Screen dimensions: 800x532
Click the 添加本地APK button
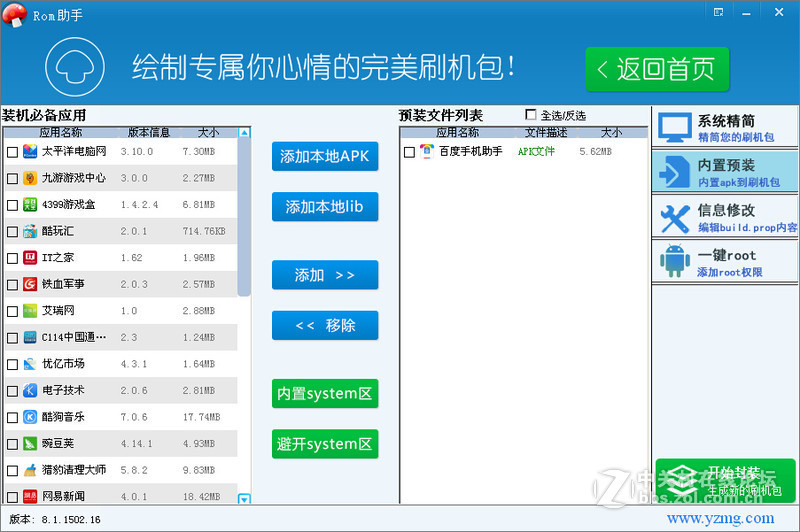pos(325,156)
